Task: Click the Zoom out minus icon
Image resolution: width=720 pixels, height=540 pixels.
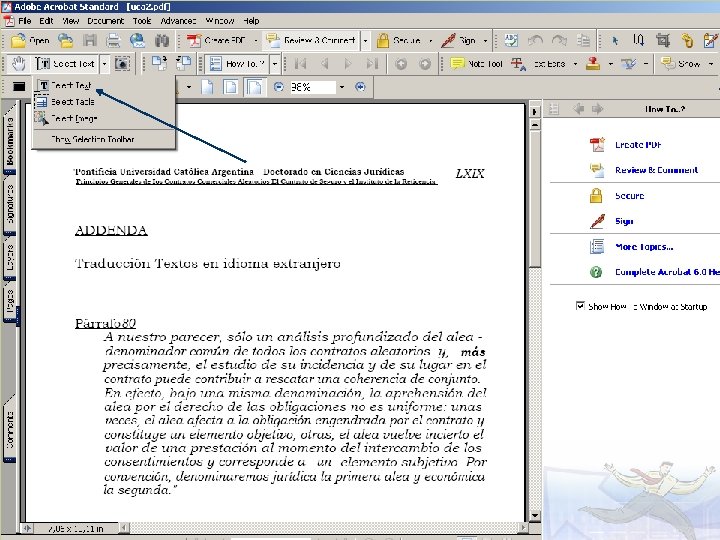Action: 278,87
